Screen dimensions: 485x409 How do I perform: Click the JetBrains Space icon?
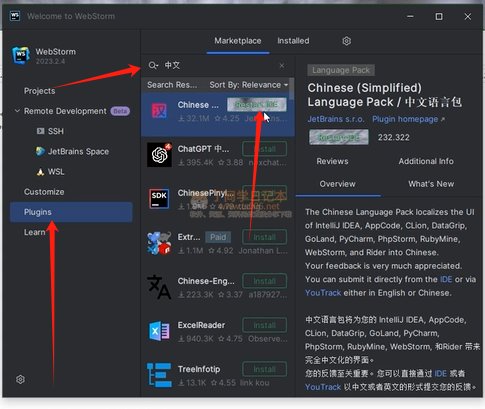tap(40, 151)
